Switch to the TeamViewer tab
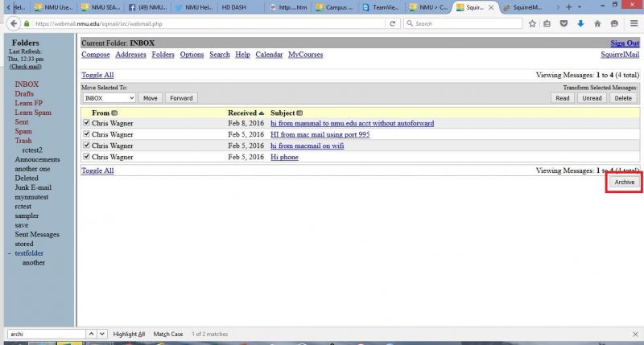644x345 pixels. click(382, 7)
